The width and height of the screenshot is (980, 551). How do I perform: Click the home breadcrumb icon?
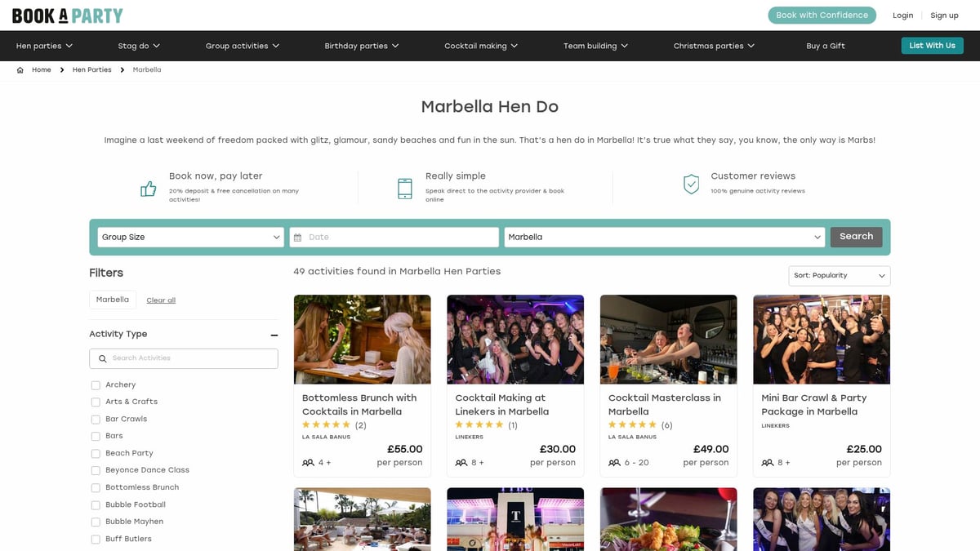click(19, 69)
